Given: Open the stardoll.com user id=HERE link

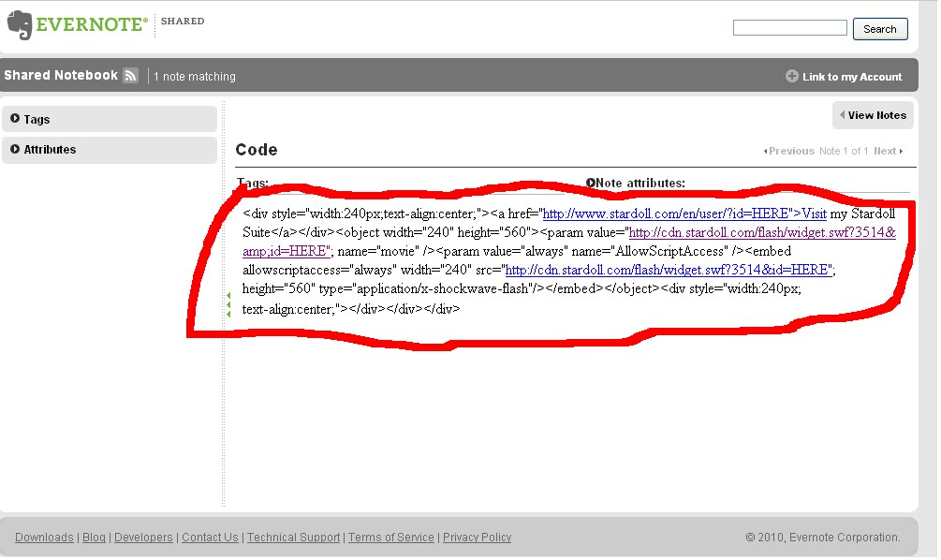Looking at the screenshot, I should tap(684, 214).
